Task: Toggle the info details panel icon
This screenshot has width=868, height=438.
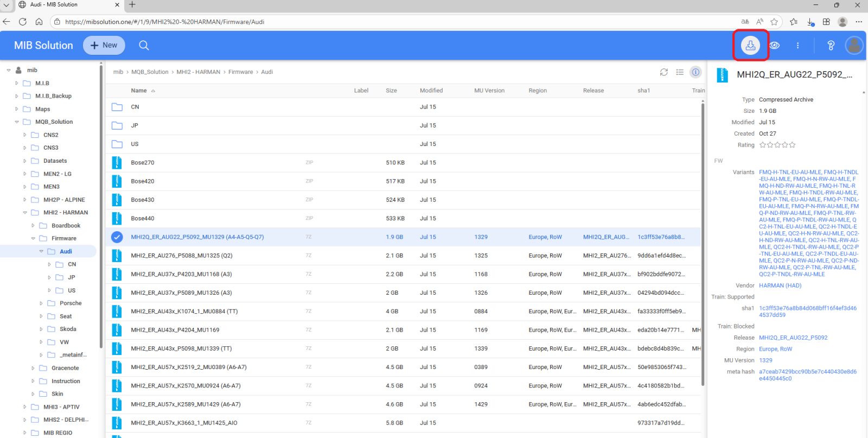Action: point(695,72)
